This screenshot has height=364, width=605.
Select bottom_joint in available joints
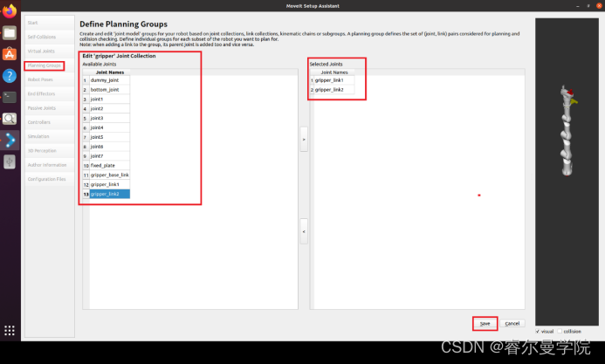point(110,89)
